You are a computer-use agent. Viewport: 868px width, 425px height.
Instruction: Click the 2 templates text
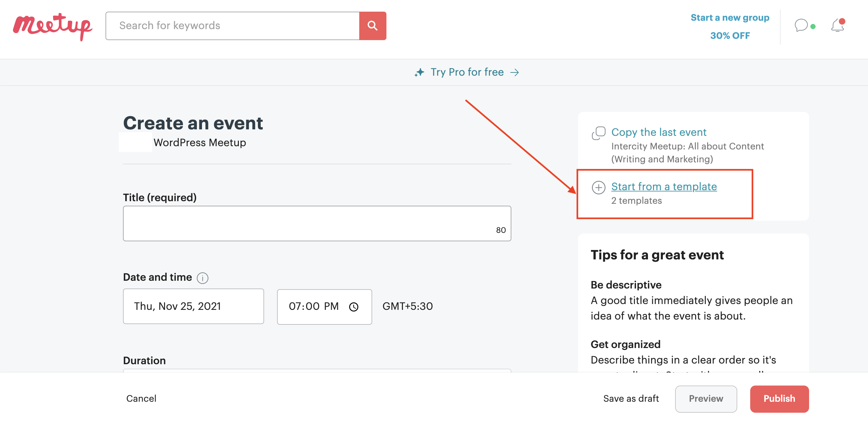pyautogui.click(x=636, y=201)
